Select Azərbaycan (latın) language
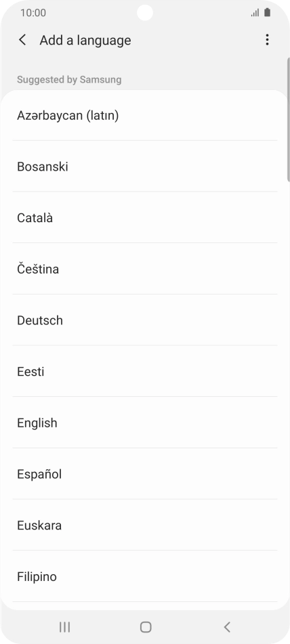 145,115
